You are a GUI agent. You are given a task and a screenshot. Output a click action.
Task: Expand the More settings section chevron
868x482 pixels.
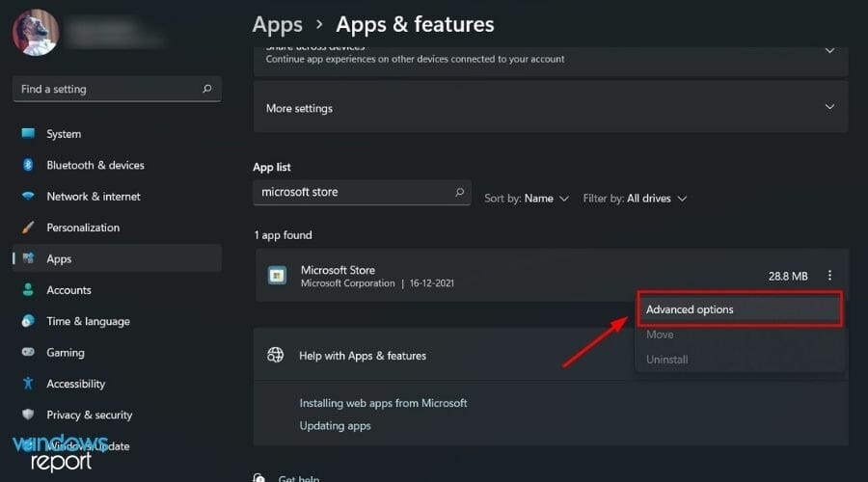point(829,107)
